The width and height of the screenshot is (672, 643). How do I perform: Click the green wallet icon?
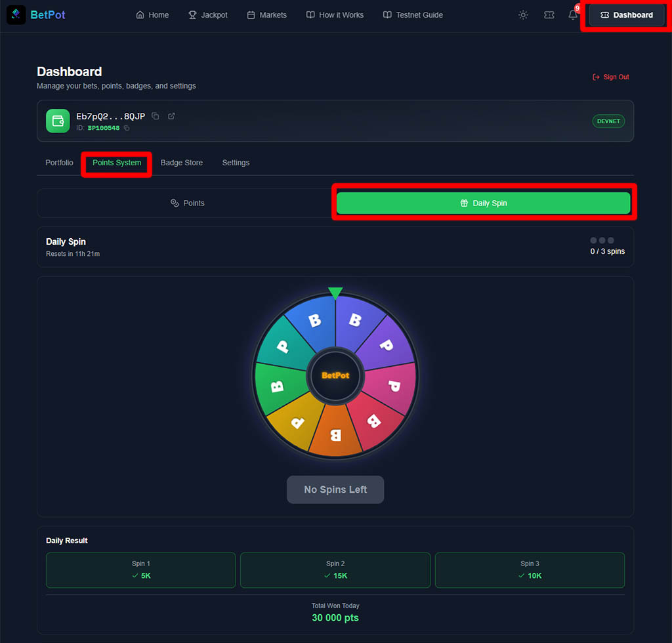coord(58,121)
